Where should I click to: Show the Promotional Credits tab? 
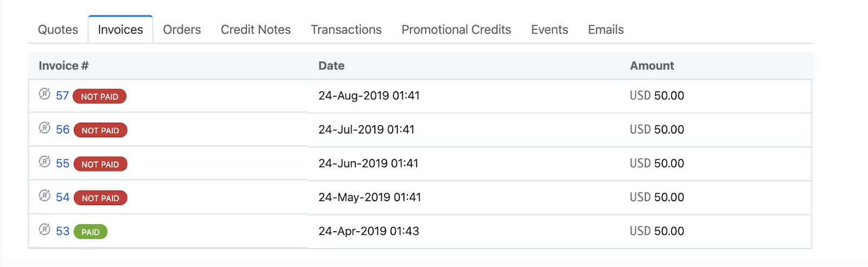click(456, 30)
